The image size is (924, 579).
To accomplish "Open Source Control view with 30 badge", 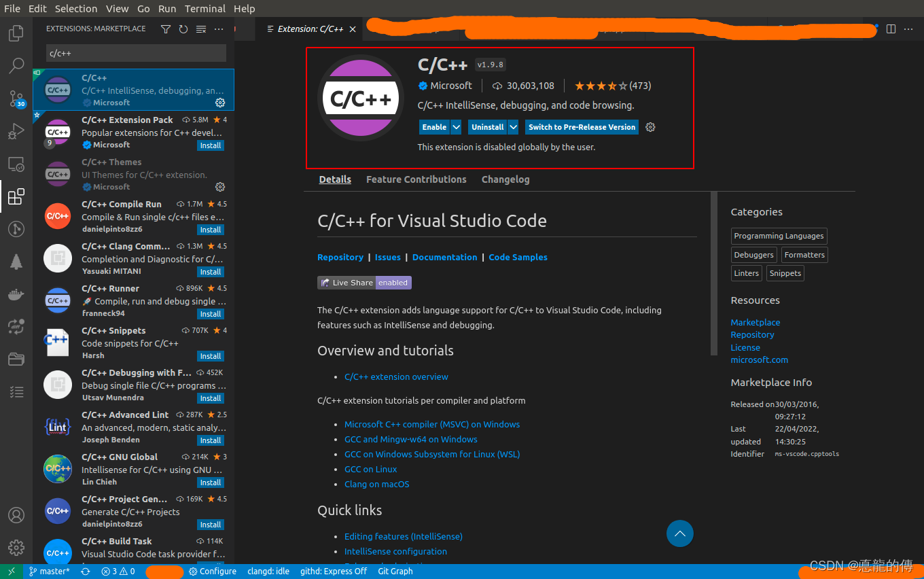I will click(x=16, y=99).
